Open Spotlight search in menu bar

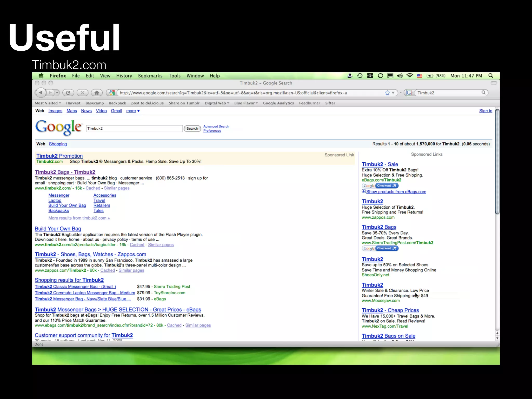coord(491,76)
